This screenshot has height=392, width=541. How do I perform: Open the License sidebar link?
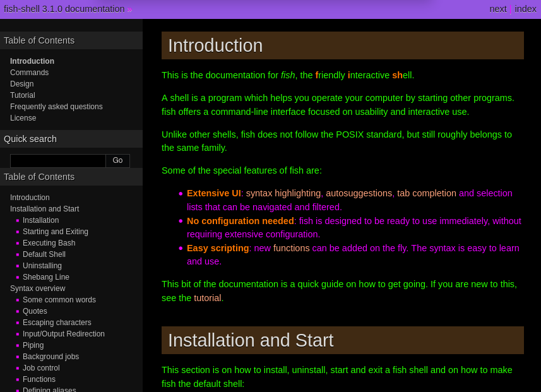coord(23,118)
